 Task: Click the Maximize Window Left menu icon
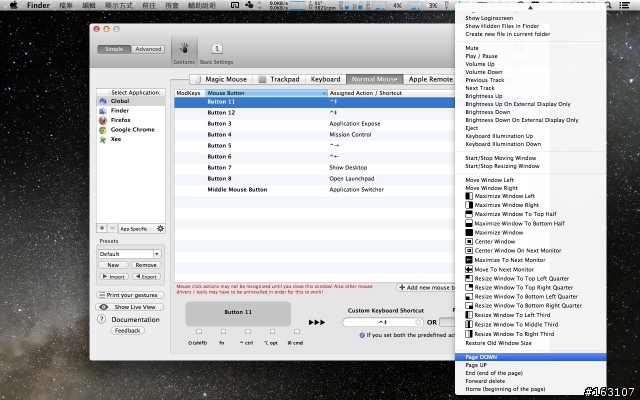(x=469, y=196)
